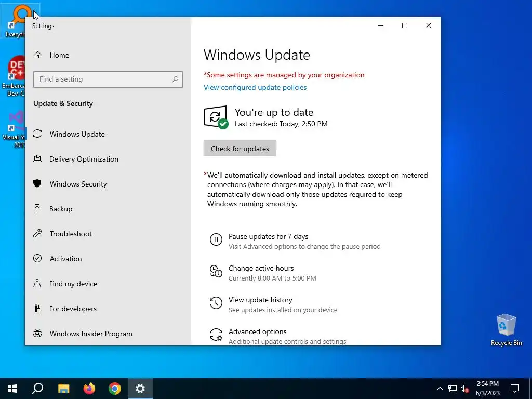532x399 pixels.
Task: Open the Windows Start menu
Action: (x=12, y=389)
